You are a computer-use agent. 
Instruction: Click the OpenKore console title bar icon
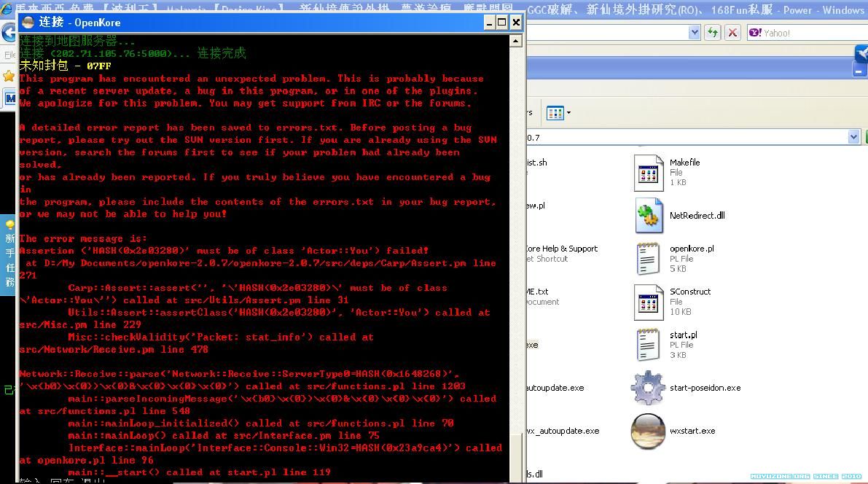pyautogui.click(x=28, y=23)
